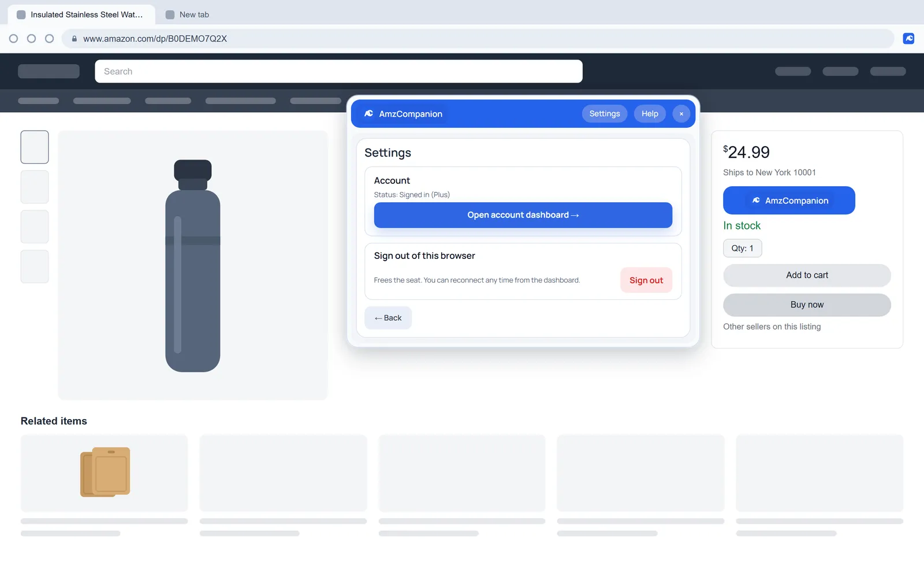Select the fourth product thumbnail
Viewport: 924px width, 578px height.
(x=35, y=266)
